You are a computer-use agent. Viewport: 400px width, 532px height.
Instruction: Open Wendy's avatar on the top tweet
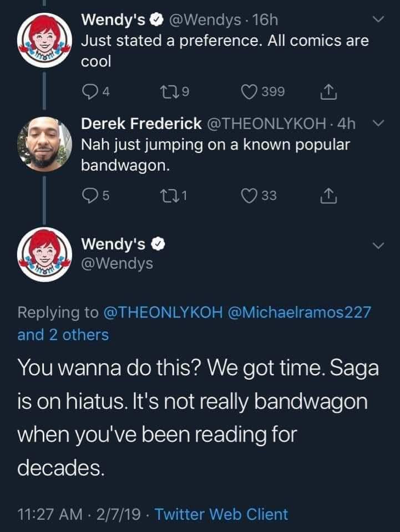click(44, 40)
